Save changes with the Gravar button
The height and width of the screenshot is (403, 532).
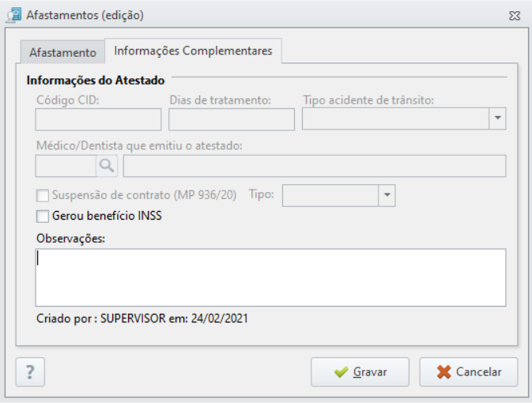360,372
